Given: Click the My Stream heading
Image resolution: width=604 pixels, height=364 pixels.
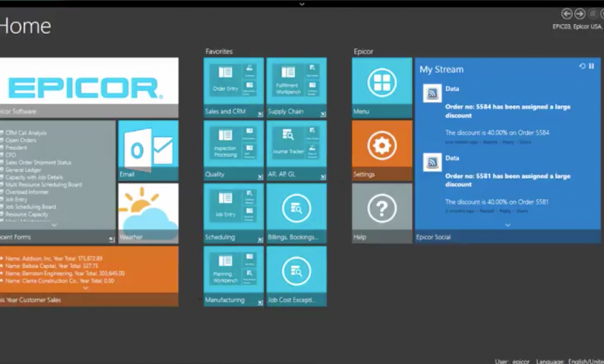Looking at the screenshot, I should (x=441, y=70).
